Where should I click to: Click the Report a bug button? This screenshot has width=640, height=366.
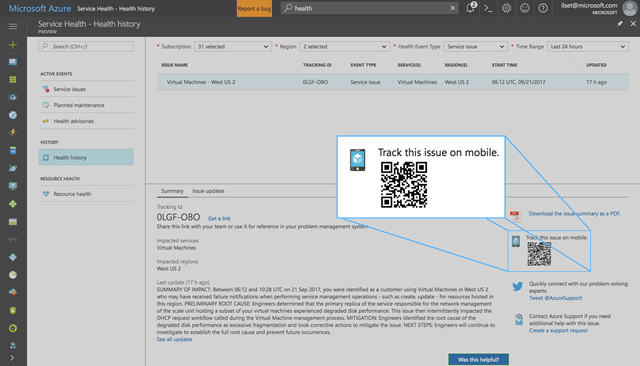tap(254, 8)
